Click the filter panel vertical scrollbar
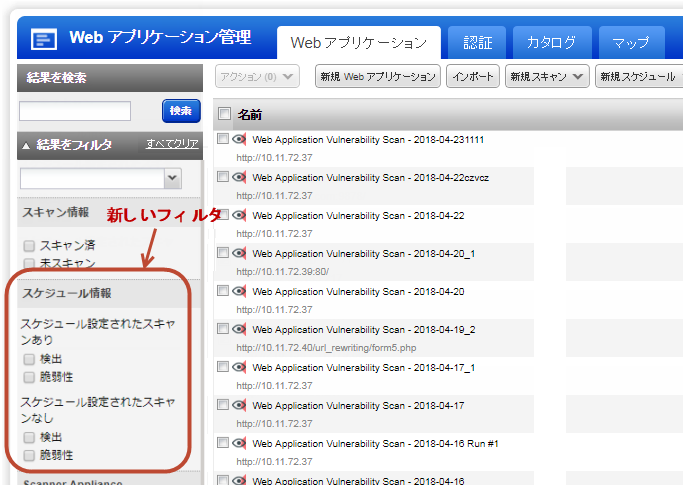Image resolution: width=683 pixels, height=485 pixels. 202,322
